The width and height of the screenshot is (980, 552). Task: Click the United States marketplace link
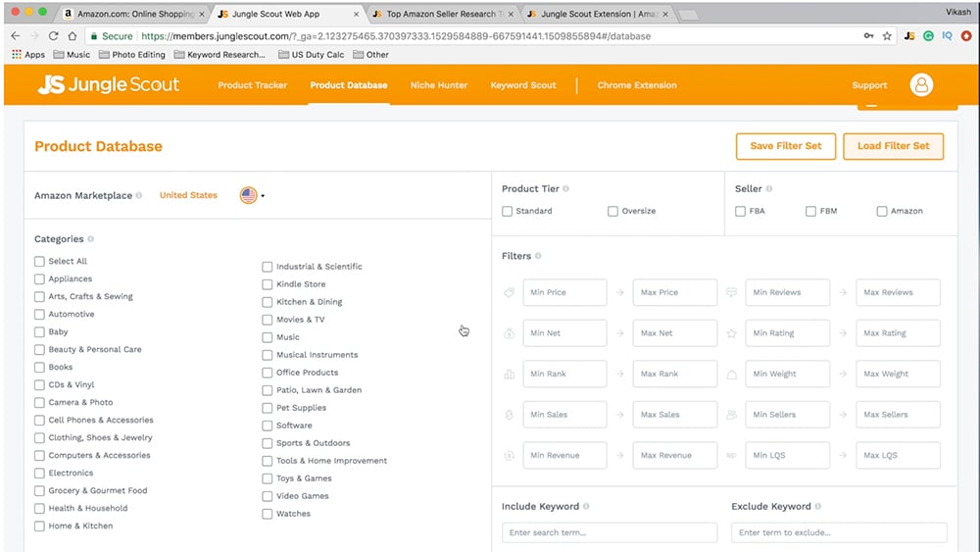(188, 195)
